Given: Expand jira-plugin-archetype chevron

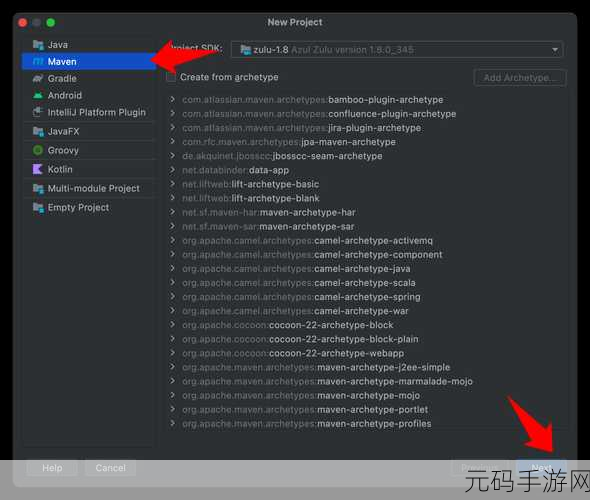Looking at the screenshot, I should 172,128.
